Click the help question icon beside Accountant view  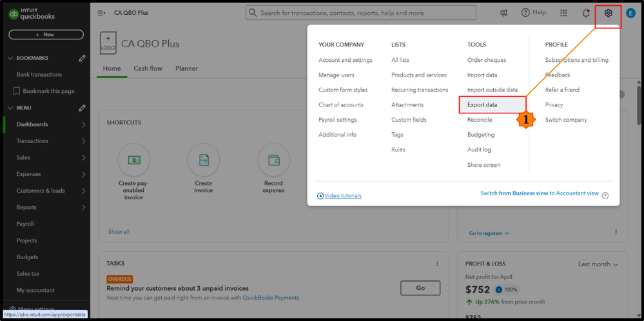coord(605,196)
